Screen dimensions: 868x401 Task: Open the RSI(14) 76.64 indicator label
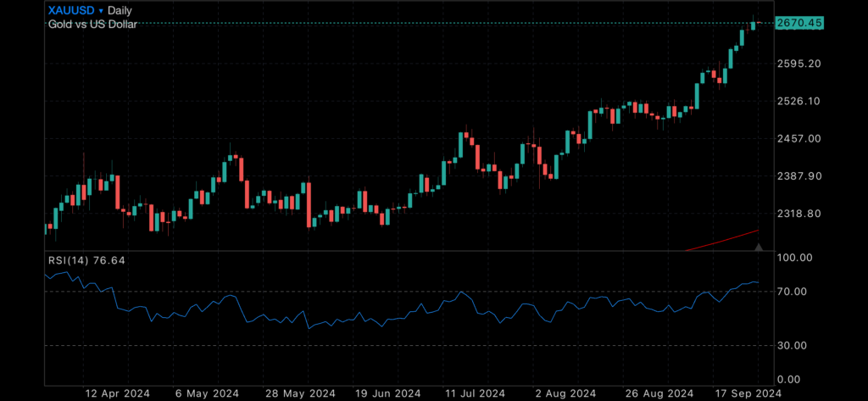[86, 260]
